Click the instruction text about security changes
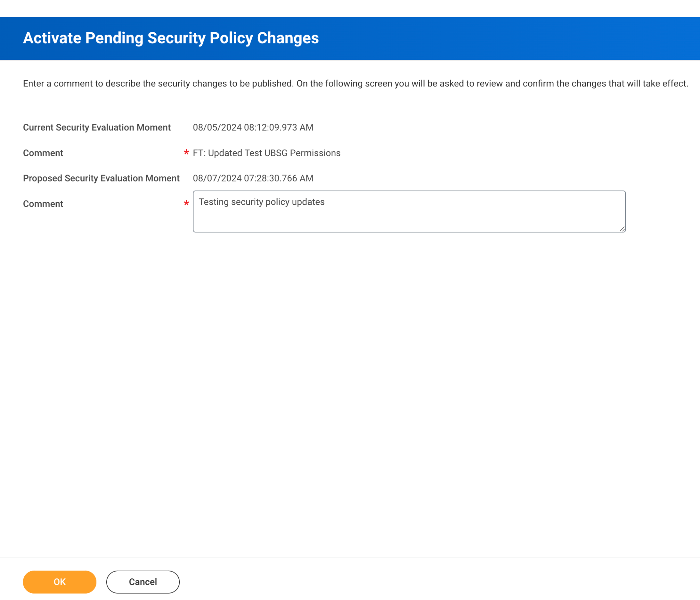This screenshot has width=700, height=600. (x=355, y=84)
